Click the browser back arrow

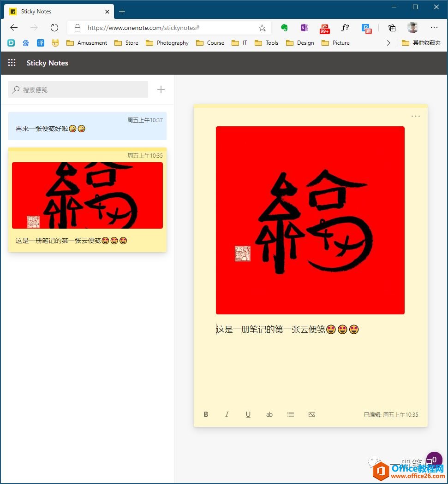(14, 28)
